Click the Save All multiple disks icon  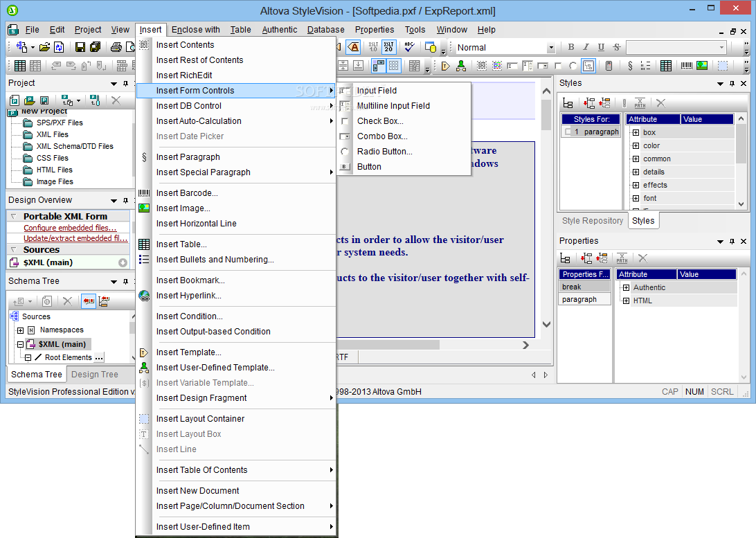tap(95, 47)
